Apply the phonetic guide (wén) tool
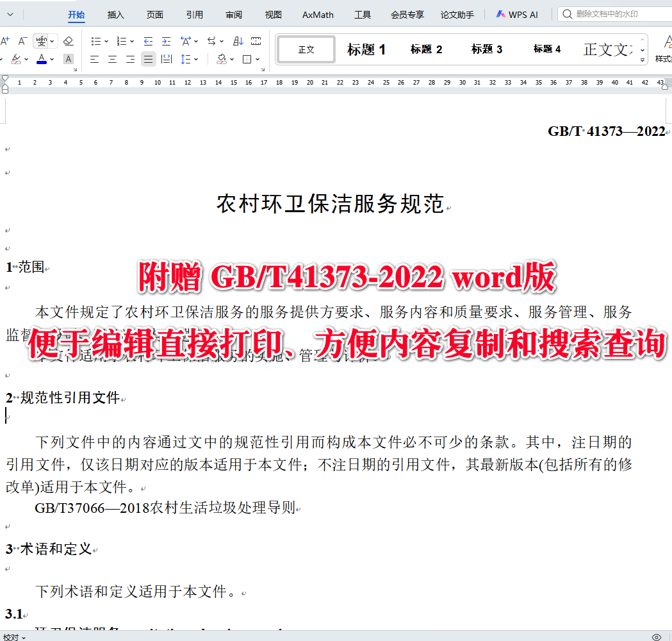 [41, 41]
